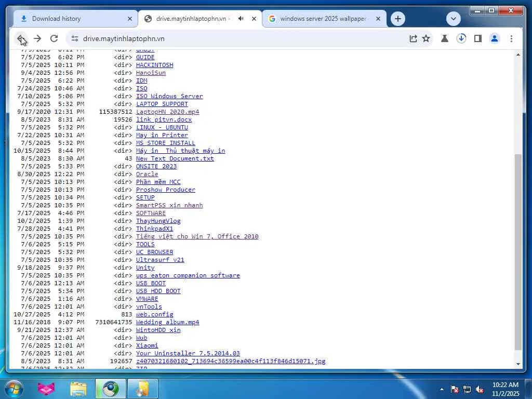Screen dimensions: 532x399
Task: Open the SETUP folder link
Action: pos(145,198)
